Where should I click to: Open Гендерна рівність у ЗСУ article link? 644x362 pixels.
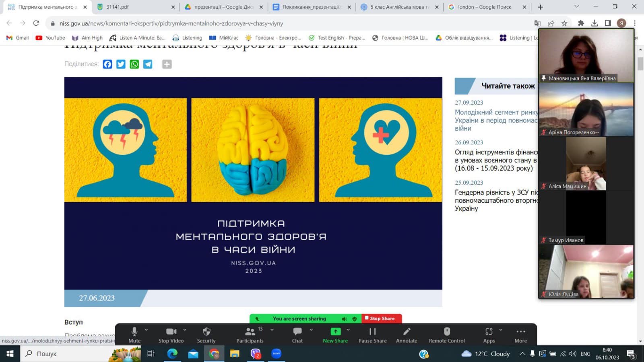coord(497,200)
